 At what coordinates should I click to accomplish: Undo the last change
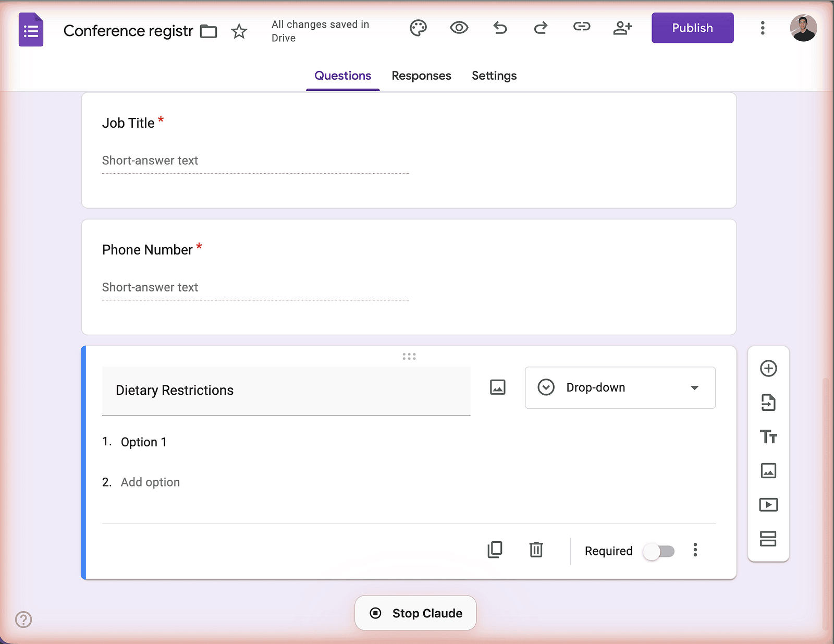point(499,28)
